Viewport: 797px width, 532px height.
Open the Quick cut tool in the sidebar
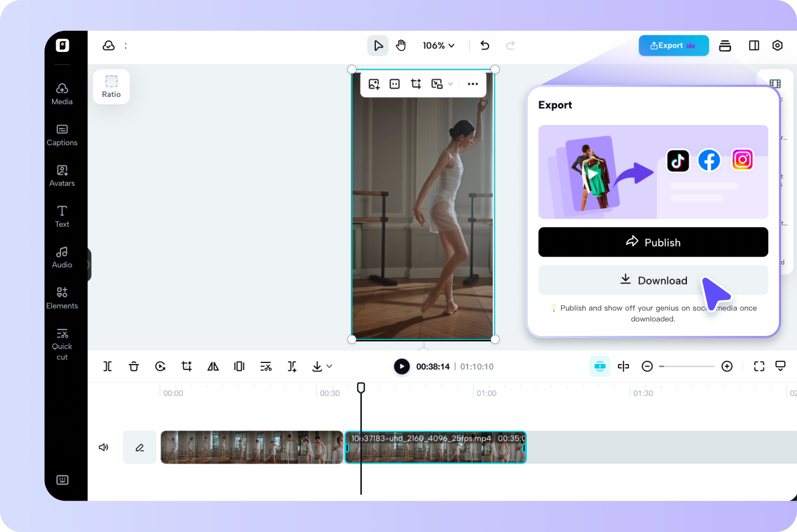(x=62, y=344)
